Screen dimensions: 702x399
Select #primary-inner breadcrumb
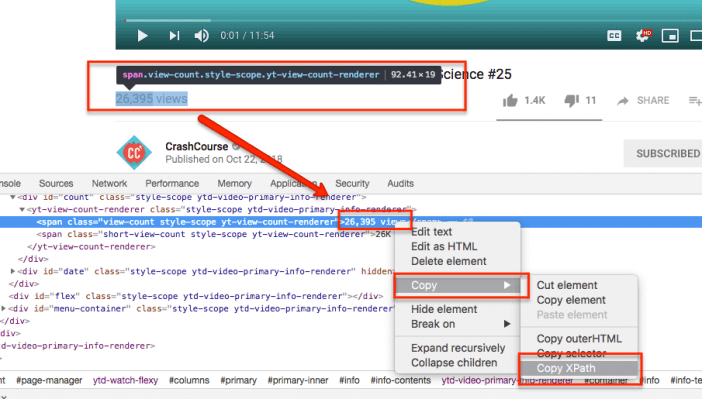(298, 381)
